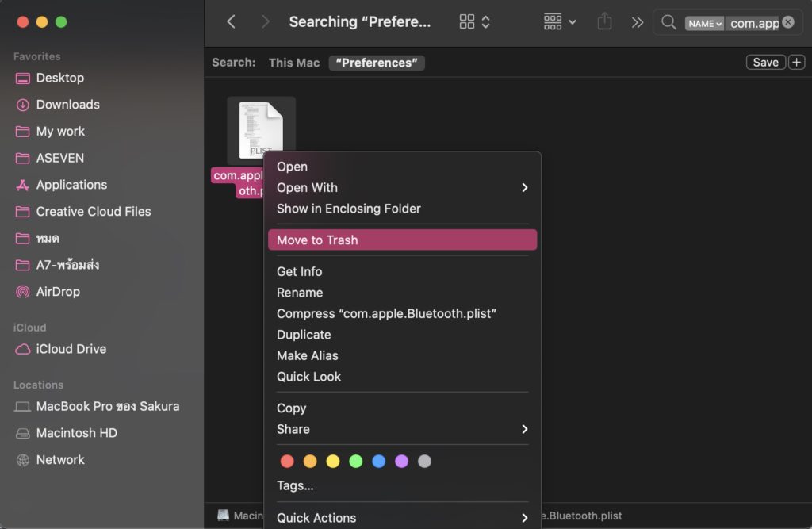Click the com.apple.Bluetooth.plist file thumbnail
Screen dimensions: 812x529
tap(261, 129)
